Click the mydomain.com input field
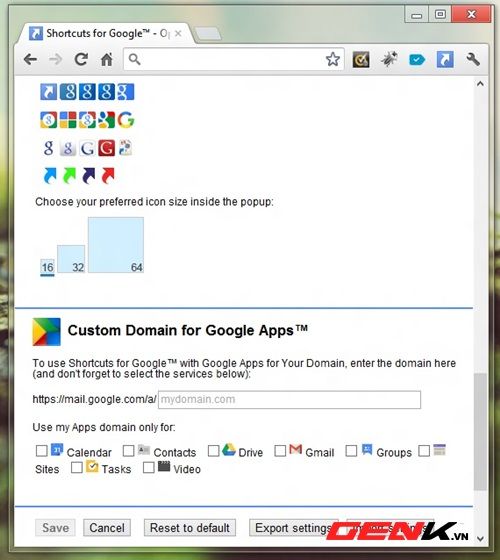The image size is (500, 560). pos(289,399)
